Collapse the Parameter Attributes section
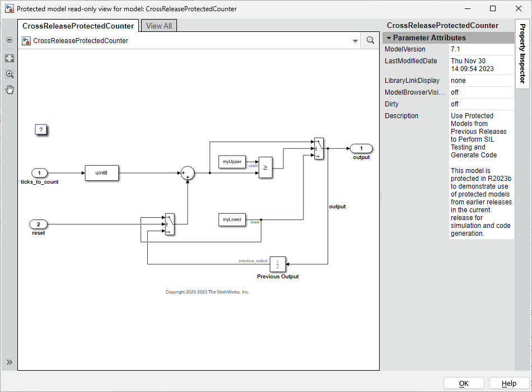This screenshot has height=392, width=532. click(x=387, y=38)
